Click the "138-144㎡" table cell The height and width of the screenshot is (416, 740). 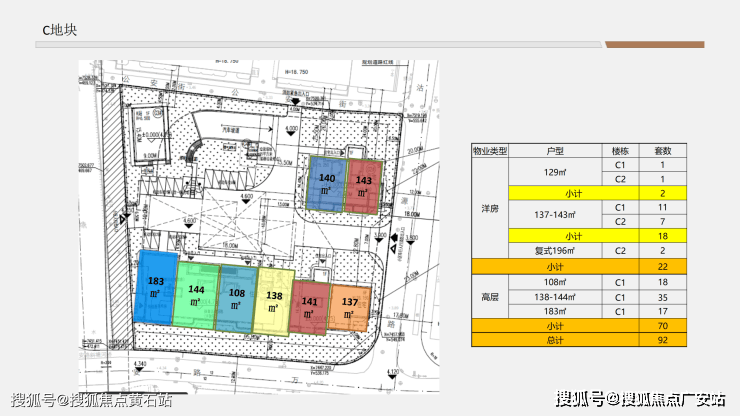coord(555,297)
